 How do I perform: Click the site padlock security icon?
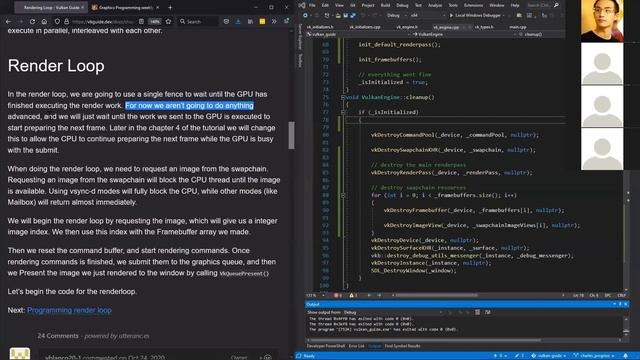[x=66, y=21]
